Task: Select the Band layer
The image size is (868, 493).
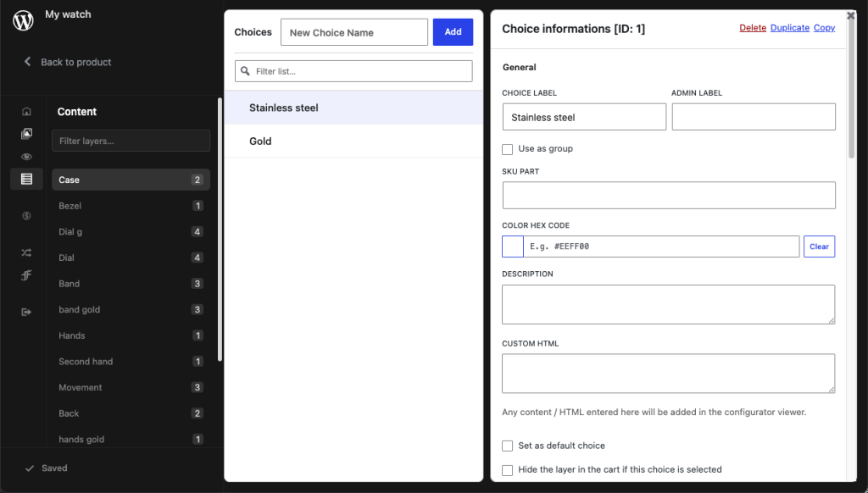Action: point(131,284)
